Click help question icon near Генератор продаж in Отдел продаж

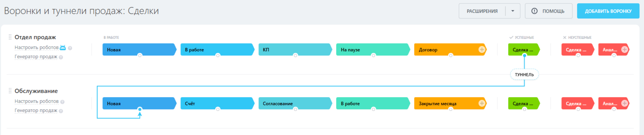[61, 57]
